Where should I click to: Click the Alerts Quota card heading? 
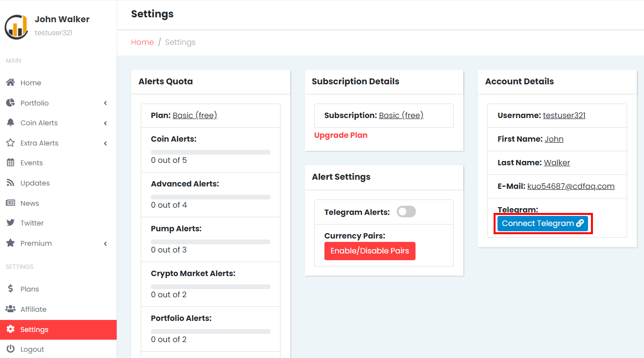pos(166,81)
